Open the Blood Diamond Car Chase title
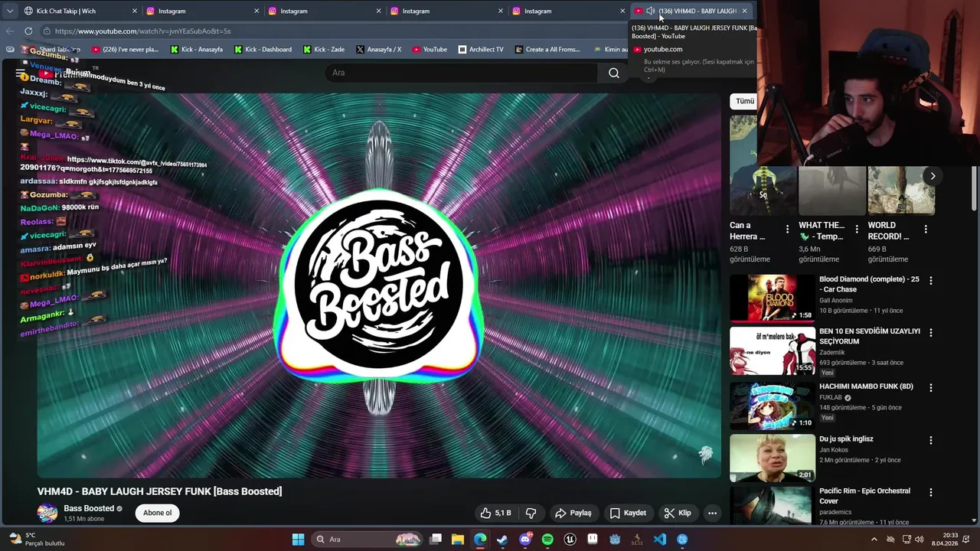Image resolution: width=980 pixels, height=551 pixels. 869,284
